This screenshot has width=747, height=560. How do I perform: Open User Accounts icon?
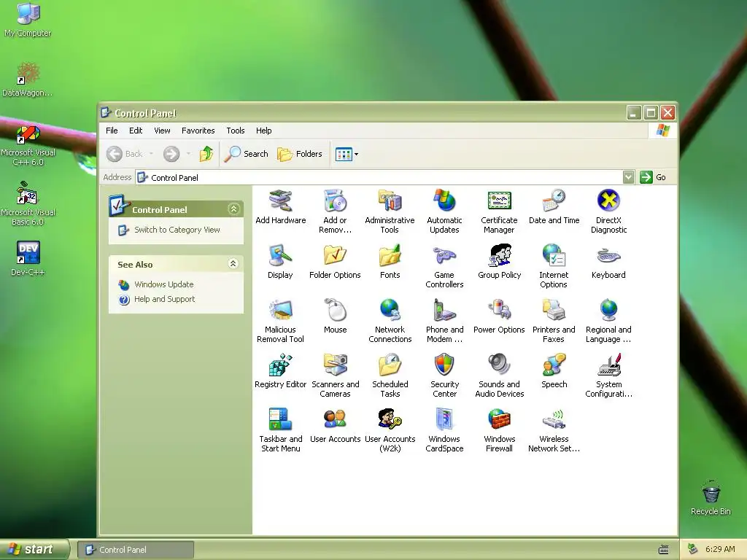click(335, 420)
